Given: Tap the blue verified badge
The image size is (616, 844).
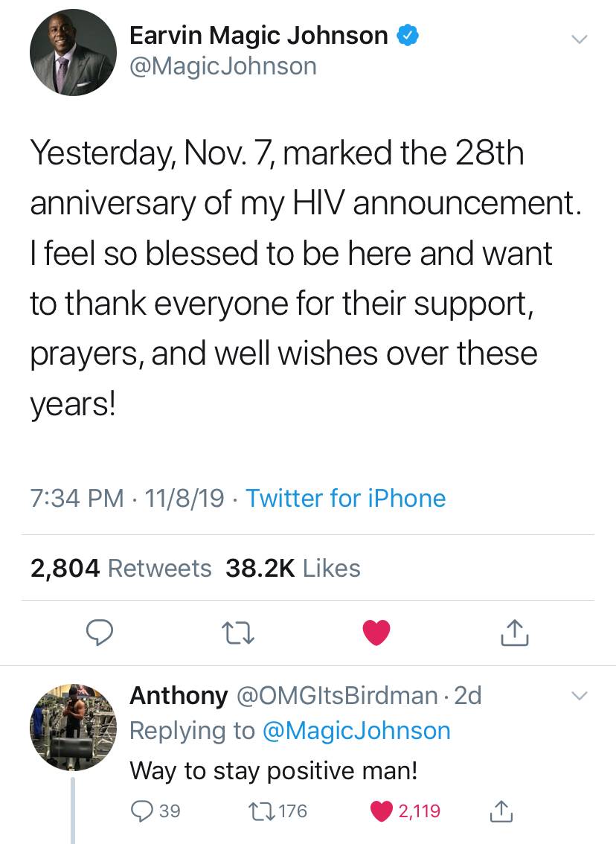Looking at the screenshot, I should click(x=407, y=35).
